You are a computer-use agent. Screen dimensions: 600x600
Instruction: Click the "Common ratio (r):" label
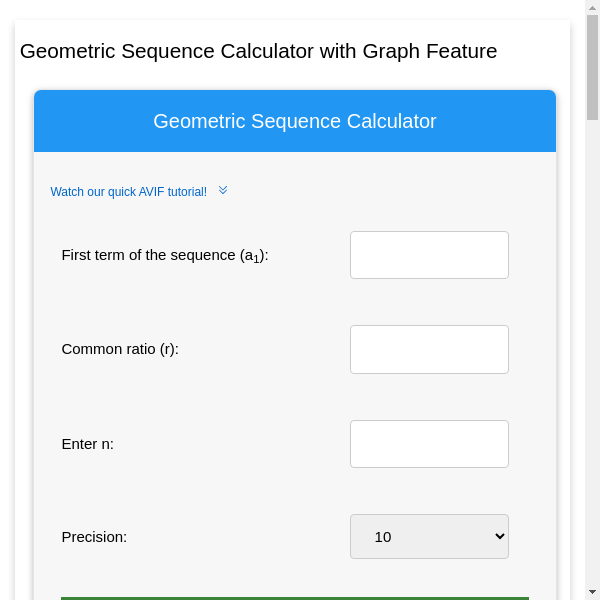120,349
